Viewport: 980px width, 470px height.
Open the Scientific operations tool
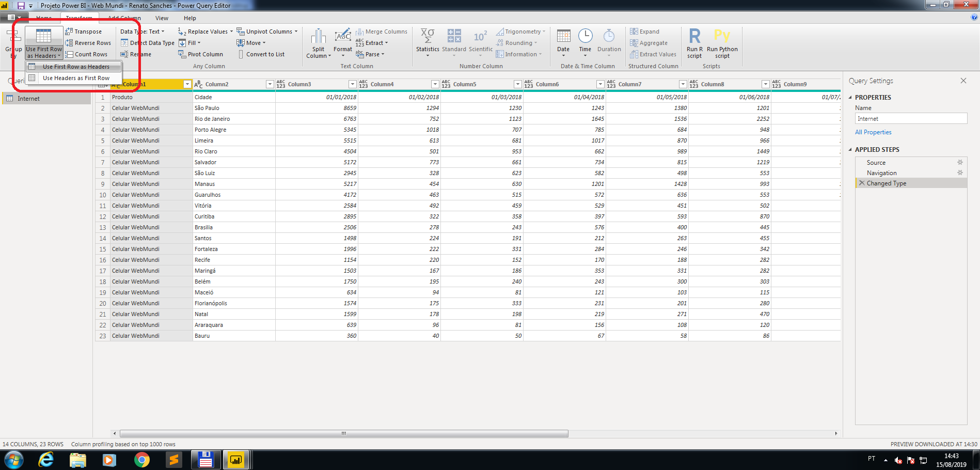481,42
